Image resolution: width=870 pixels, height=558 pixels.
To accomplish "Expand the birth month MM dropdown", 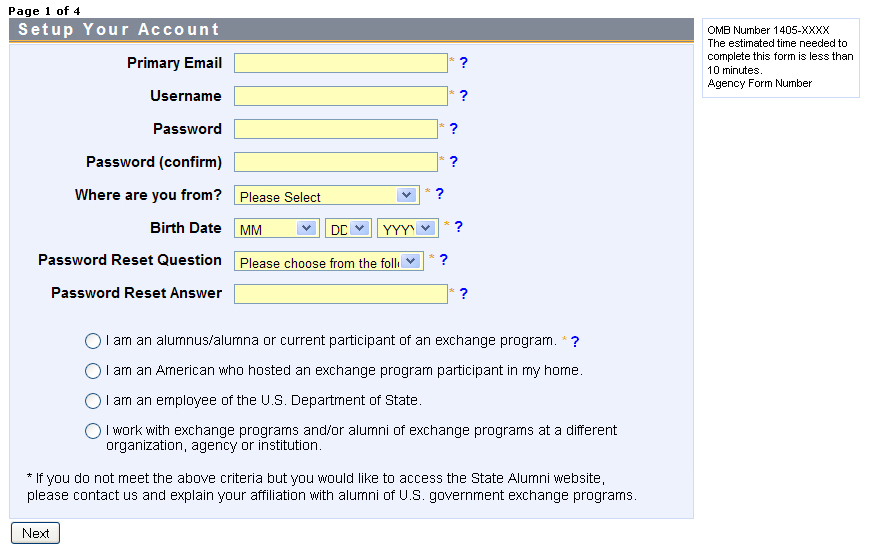I will (x=276, y=228).
